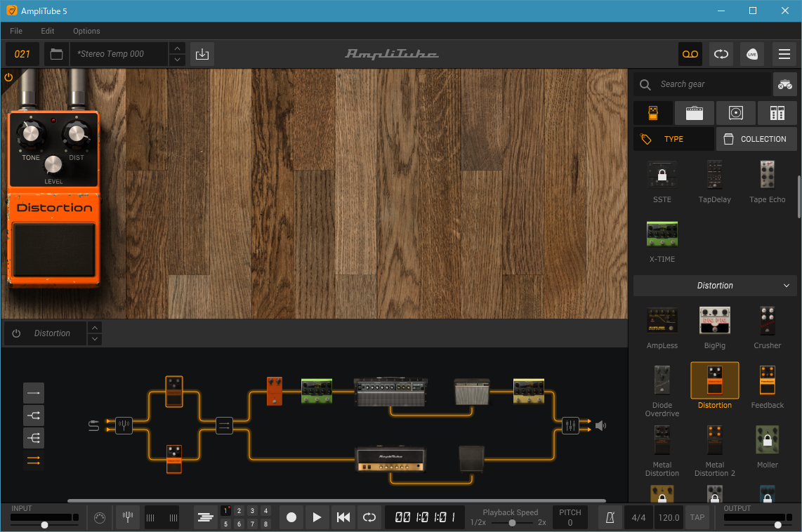Select the Crusher pedal

pos(767,328)
